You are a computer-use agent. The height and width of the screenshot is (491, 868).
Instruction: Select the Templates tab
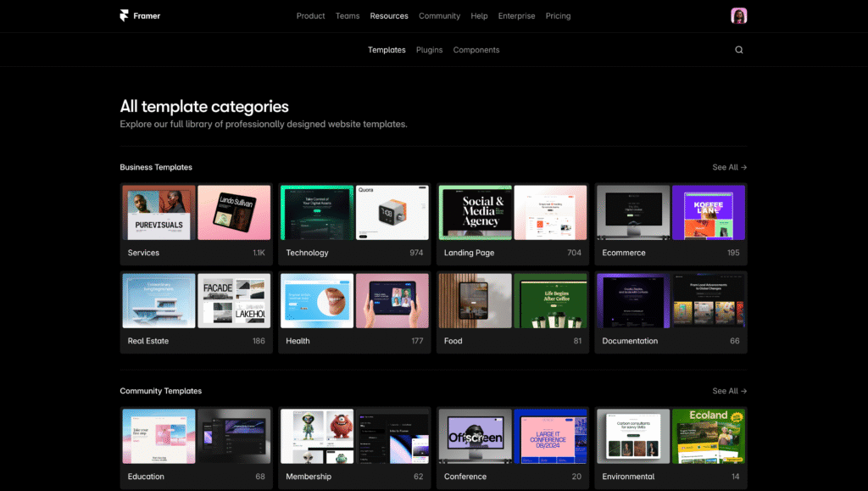[x=387, y=50]
